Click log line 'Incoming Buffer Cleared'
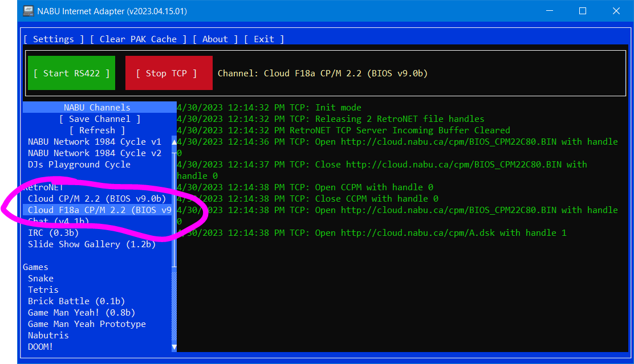634x364 pixels. tap(343, 130)
